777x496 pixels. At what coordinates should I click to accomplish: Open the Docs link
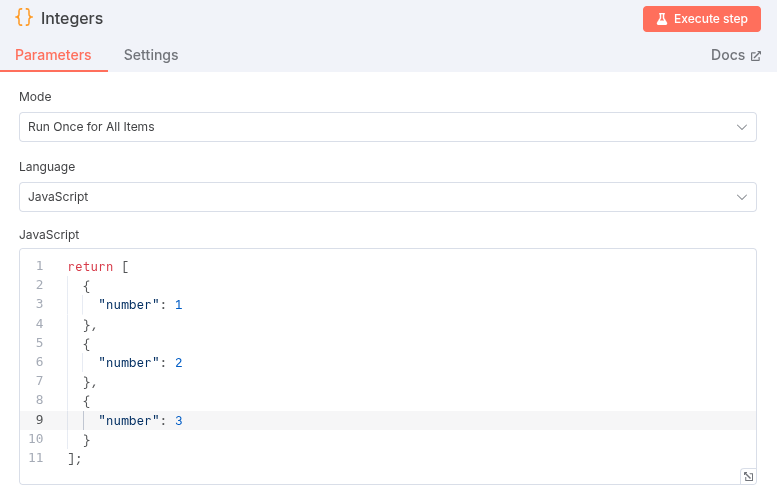(x=727, y=55)
